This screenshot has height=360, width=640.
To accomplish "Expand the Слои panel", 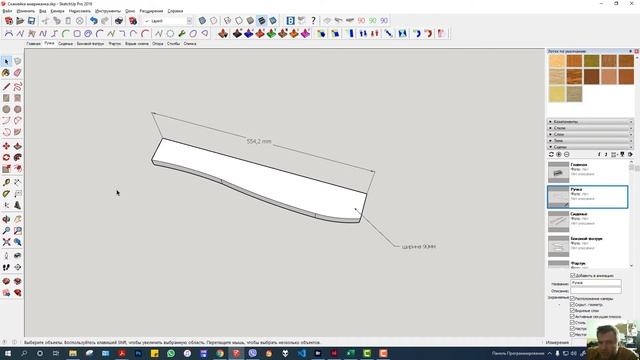I will pos(590,134).
